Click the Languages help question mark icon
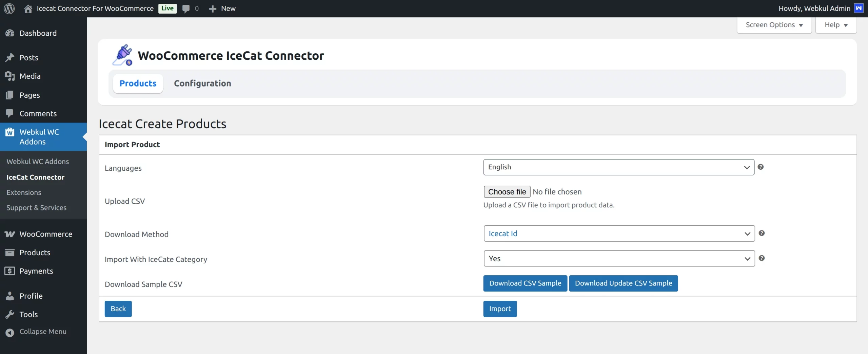 [x=761, y=167]
